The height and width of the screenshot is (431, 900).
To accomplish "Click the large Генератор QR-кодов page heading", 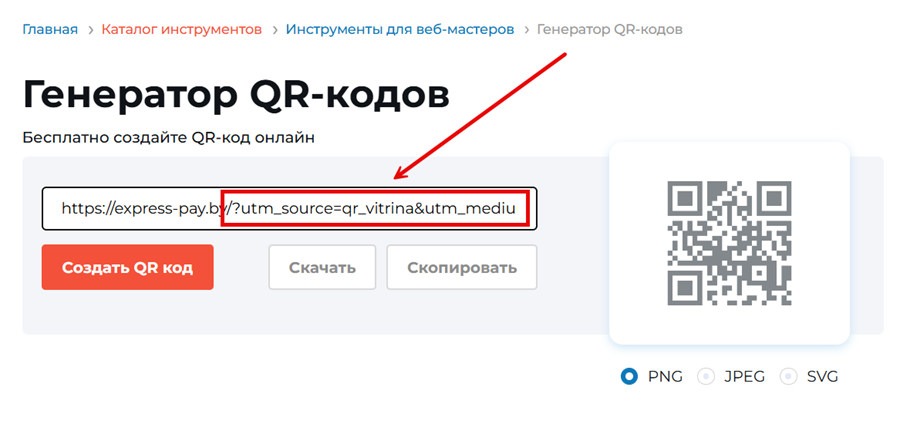I will (x=236, y=95).
